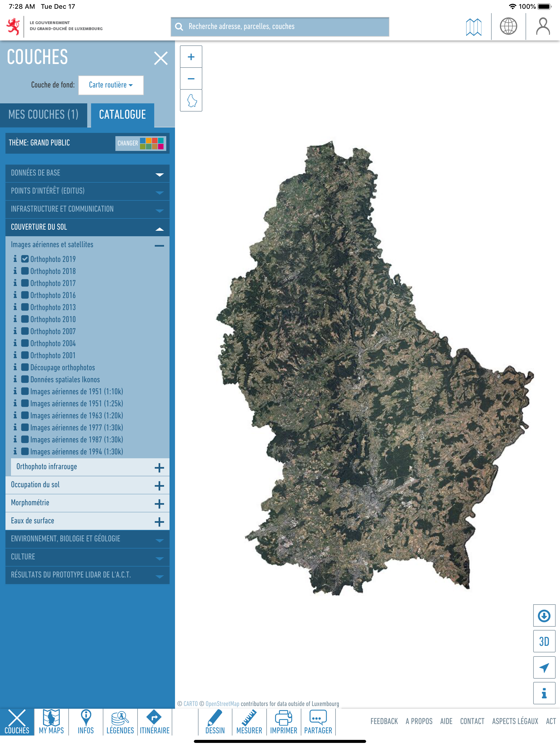Activate the geolocation arrow button
Viewport: 560px width, 747px height.
[x=544, y=667]
